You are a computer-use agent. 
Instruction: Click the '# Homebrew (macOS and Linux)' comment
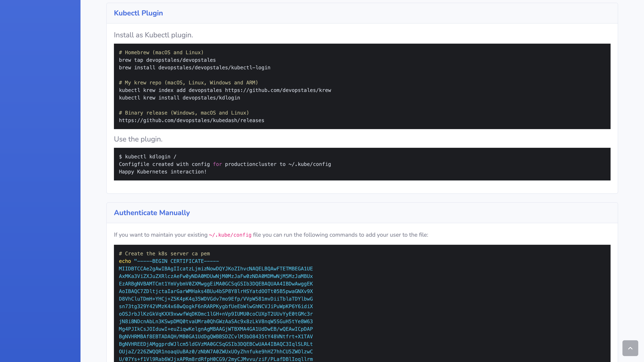point(161,52)
